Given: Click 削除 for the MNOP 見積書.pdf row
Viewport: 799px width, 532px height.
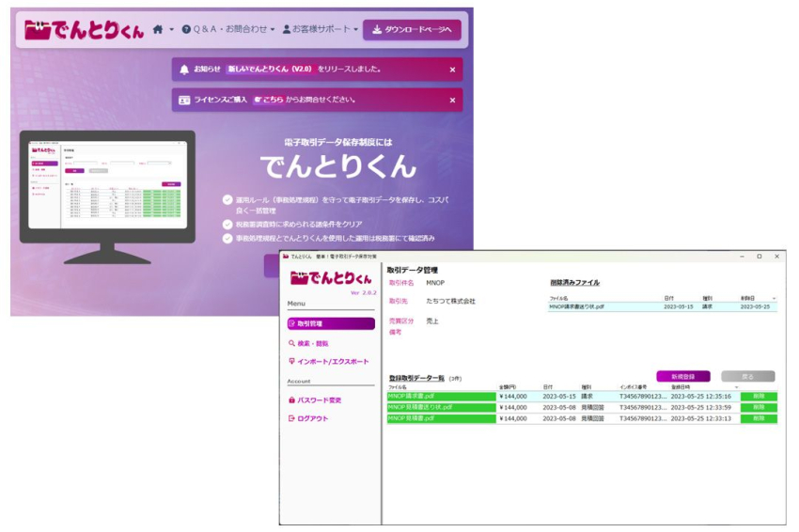Looking at the screenshot, I should [758, 418].
